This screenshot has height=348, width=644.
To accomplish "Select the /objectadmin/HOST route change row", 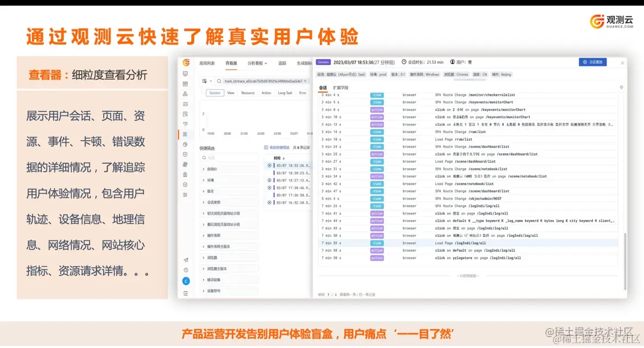I will [468, 198].
